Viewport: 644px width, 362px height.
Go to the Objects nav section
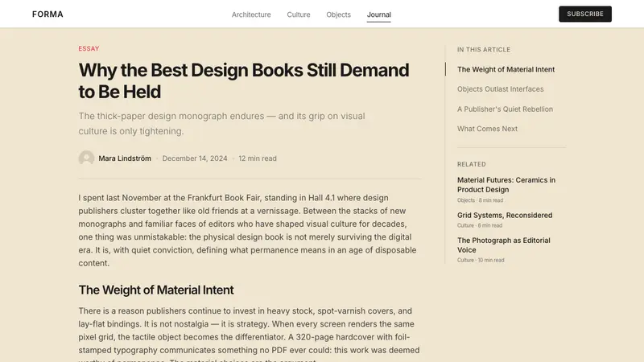[338, 14]
